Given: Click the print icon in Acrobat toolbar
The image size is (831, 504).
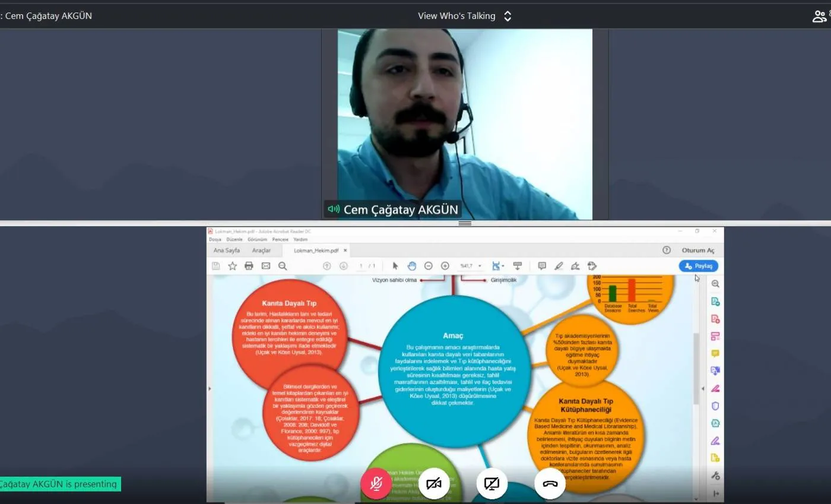Looking at the screenshot, I should click(x=249, y=266).
